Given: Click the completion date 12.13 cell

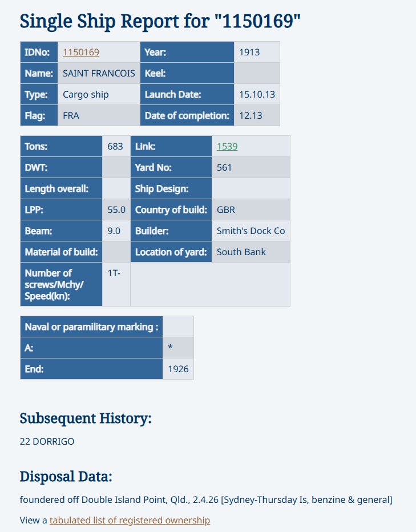Looking at the screenshot, I should point(251,115).
